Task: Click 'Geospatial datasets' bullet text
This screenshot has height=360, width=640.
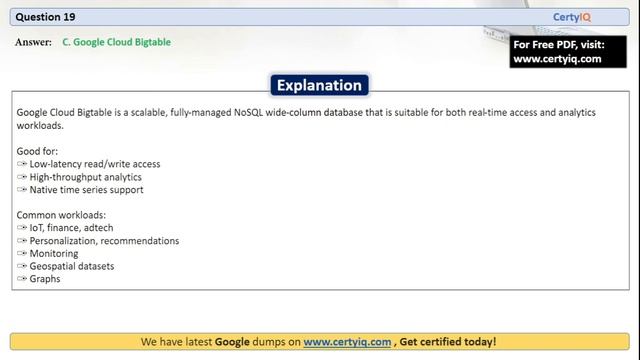Action: (x=72, y=266)
